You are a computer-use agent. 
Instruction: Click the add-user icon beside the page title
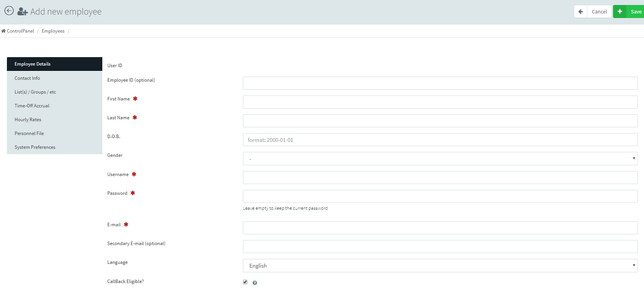click(23, 12)
